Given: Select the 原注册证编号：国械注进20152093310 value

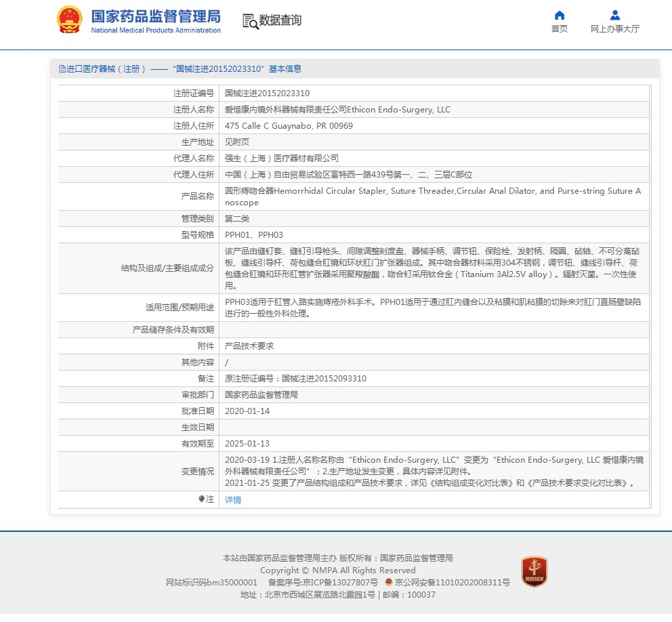Looking at the screenshot, I should pyautogui.click(x=296, y=379).
